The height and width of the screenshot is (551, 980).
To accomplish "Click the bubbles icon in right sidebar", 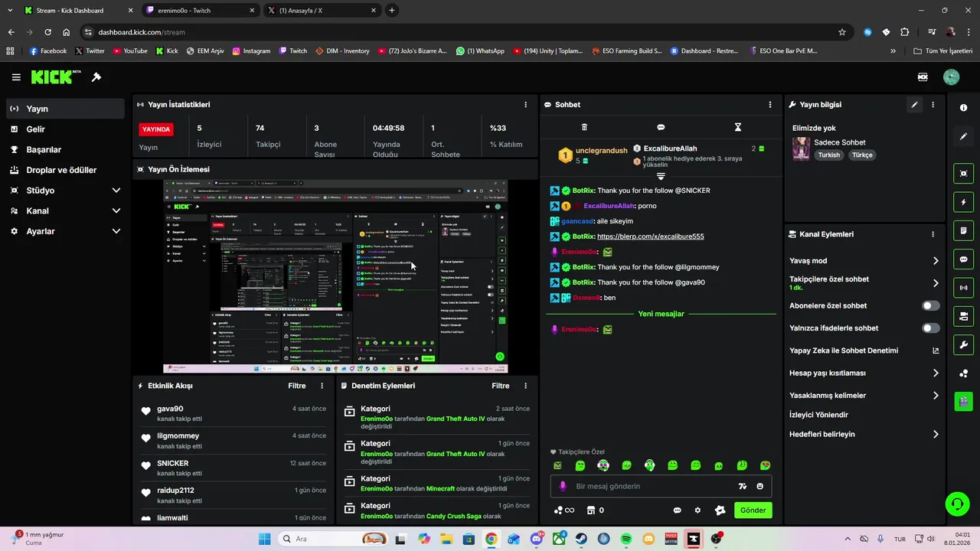I will point(963,373).
